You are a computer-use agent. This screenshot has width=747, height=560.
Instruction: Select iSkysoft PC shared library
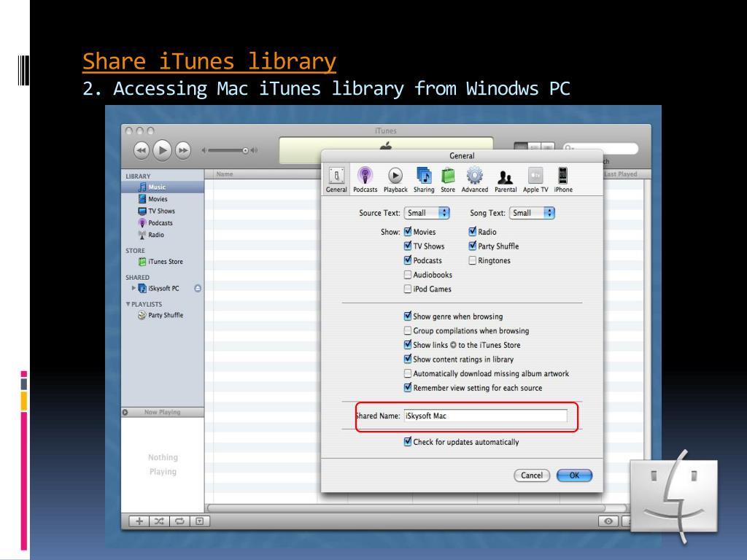tap(163, 288)
